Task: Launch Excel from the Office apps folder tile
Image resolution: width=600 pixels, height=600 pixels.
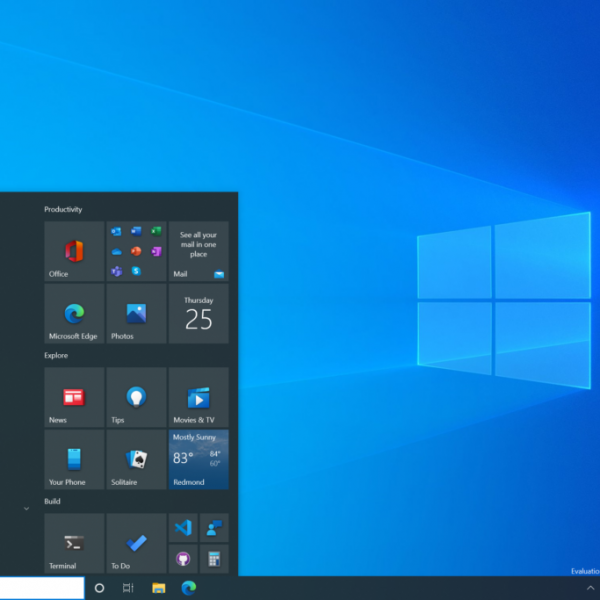Action: [156, 231]
